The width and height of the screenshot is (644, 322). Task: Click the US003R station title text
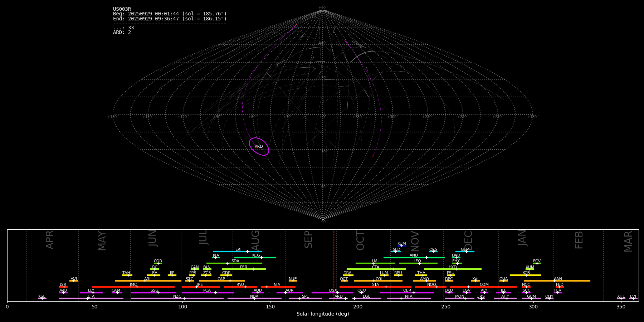pyautogui.click(x=122, y=9)
